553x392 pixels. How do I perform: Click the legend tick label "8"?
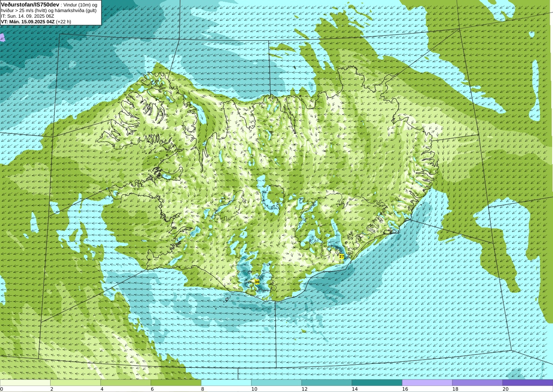tap(202, 389)
